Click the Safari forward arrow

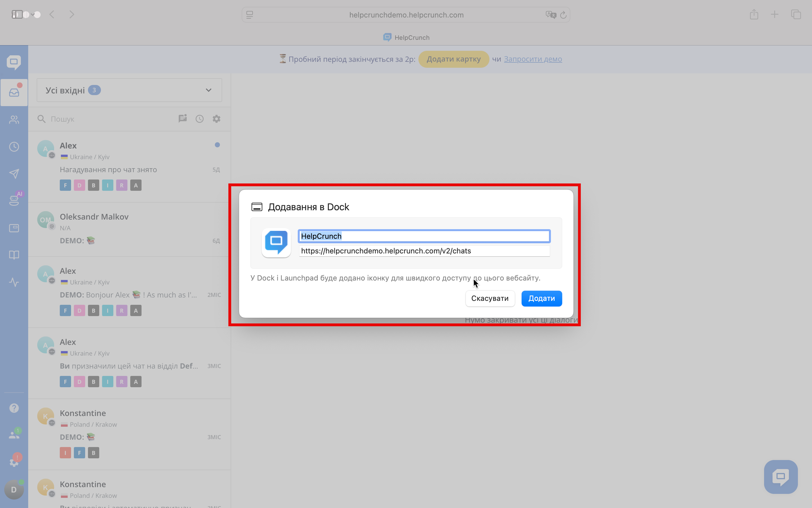pos(71,14)
